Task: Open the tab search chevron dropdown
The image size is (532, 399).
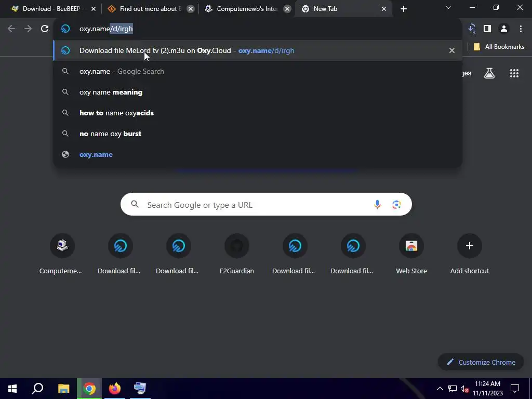Action: pyautogui.click(x=448, y=7)
